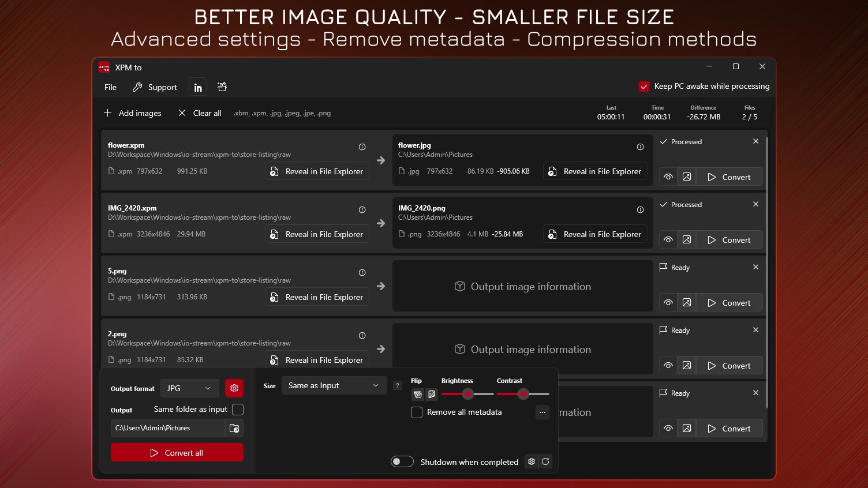This screenshot has width=868, height=488.
Task: Open the Output format JPG dropdown
Action: coord(189,388)
